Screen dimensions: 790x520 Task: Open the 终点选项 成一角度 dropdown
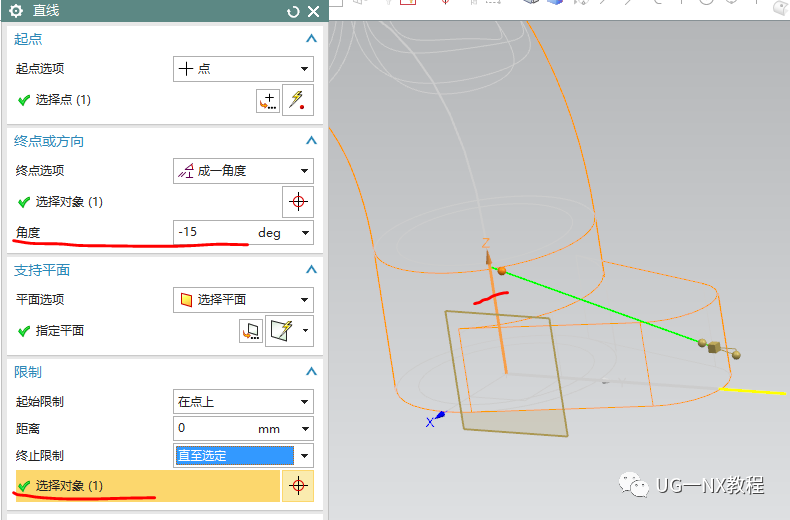pyautogui.click(x=243, y=171)
